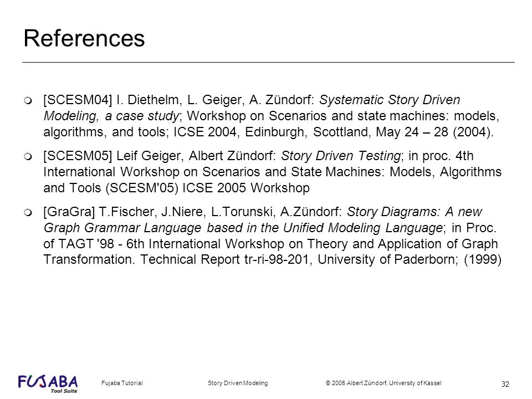The width and height of the screenshot is (532, 399).
Task: Select the [GraGra] citation tag
Action: tap(69, 212)
